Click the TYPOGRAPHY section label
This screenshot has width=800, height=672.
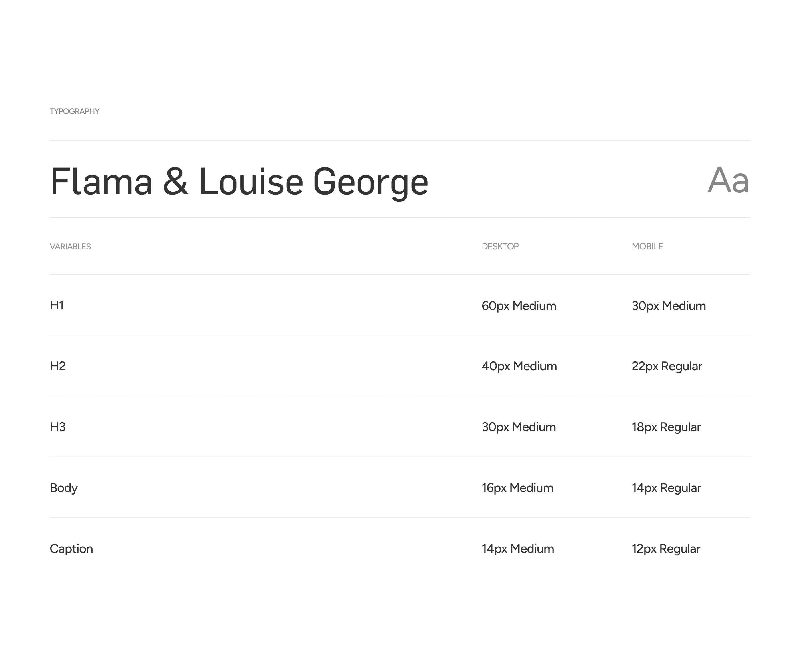[x=74, y=111]
